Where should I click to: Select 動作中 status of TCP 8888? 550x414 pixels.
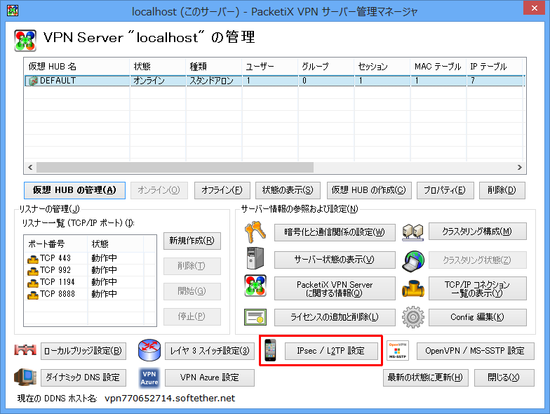tap(104, 294)
